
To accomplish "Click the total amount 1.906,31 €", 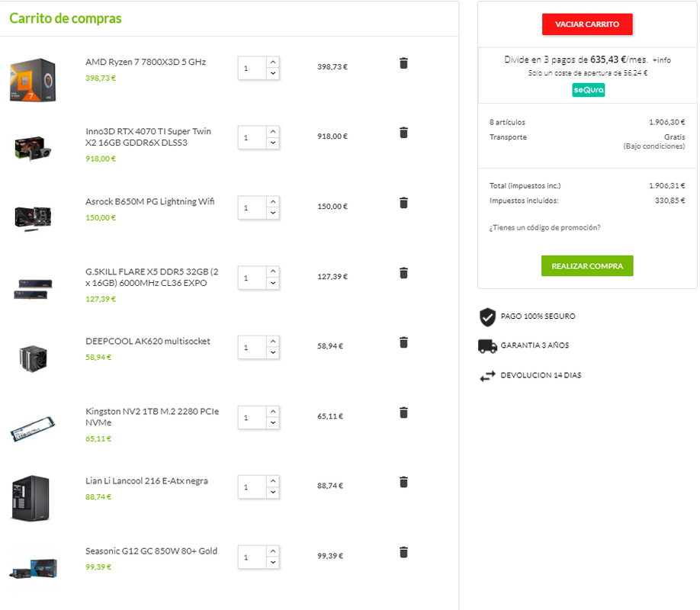I will coord(667,186).
